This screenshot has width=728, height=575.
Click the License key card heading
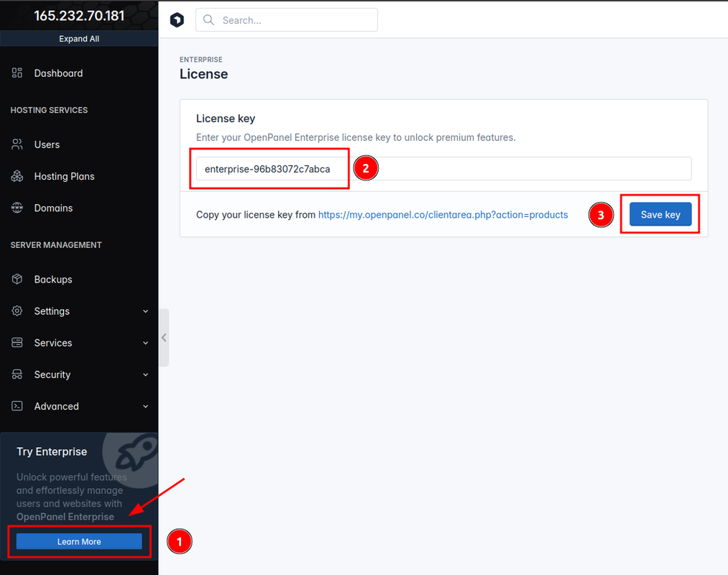226,119
